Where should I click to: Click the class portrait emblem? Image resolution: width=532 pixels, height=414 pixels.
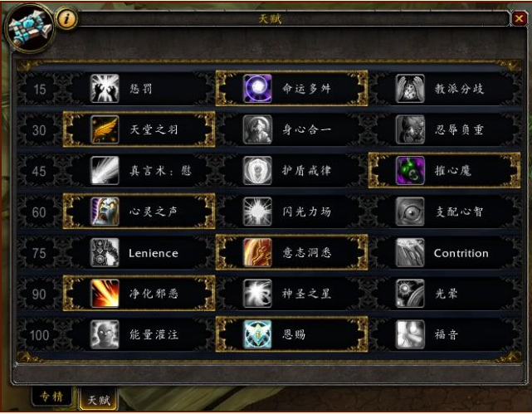30,28
